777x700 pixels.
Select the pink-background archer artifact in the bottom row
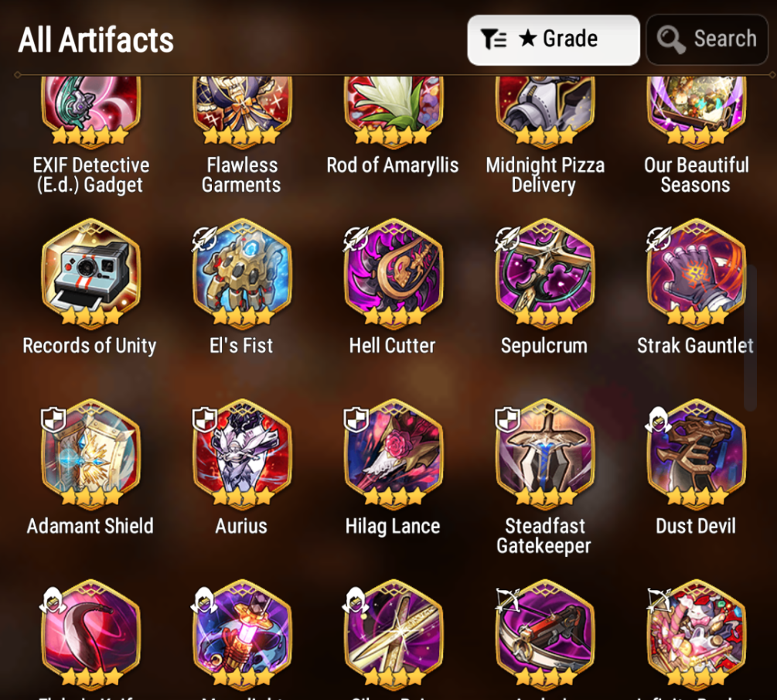pos(697,635)
